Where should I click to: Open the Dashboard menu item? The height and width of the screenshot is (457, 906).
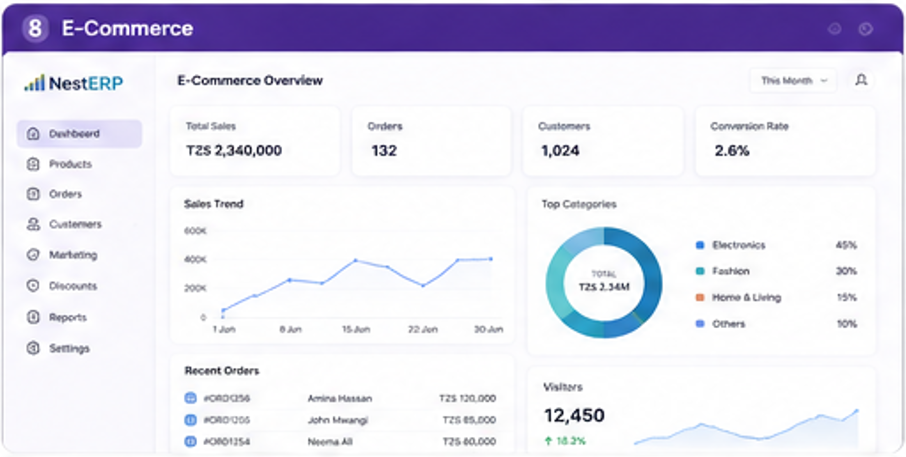pyautogui.click(x=79, y=133)
